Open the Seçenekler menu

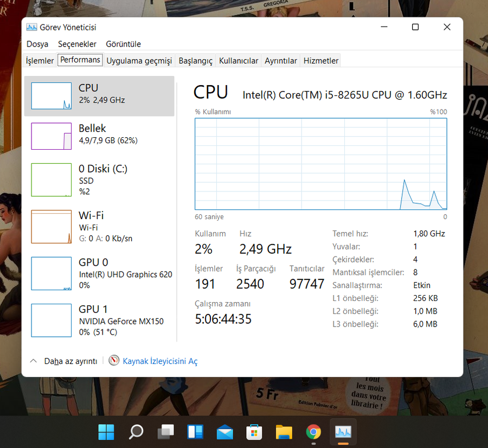click(77, 44)
